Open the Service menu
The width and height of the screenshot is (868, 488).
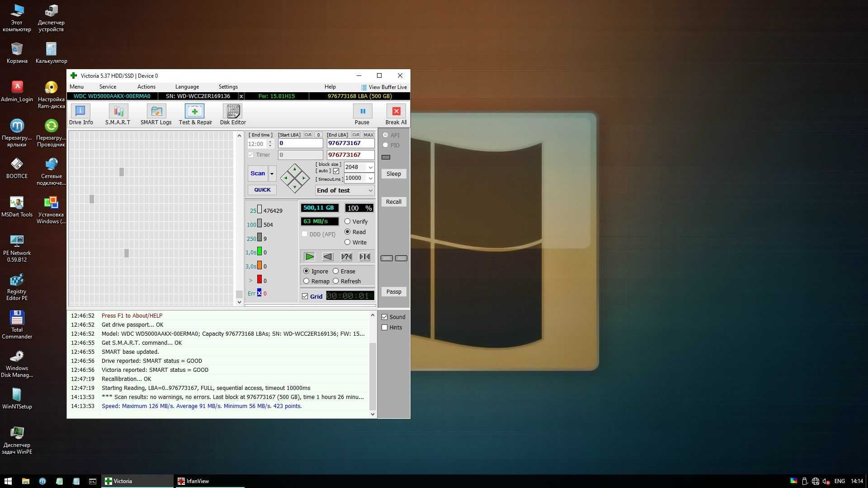point(108,87)
